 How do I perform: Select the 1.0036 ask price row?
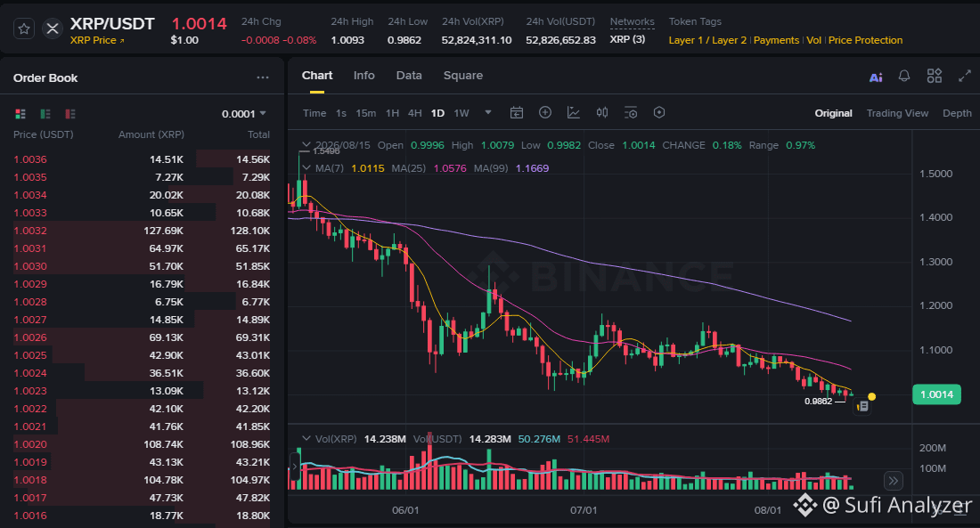(142, 159)
